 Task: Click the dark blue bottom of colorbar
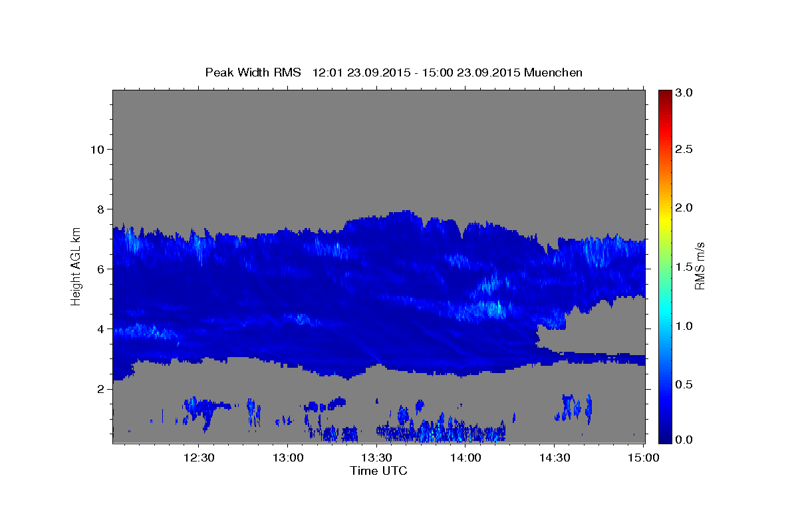[x=664, y=436]
